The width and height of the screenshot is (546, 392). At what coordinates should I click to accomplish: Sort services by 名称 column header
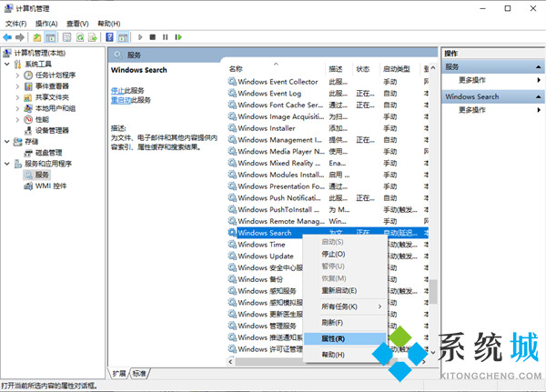(277, 69)
